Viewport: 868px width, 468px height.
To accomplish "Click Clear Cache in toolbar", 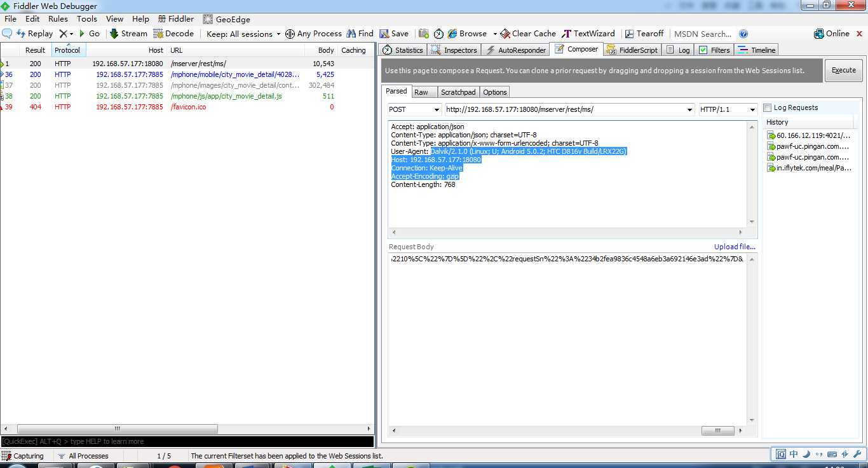I will pos(528,34).
